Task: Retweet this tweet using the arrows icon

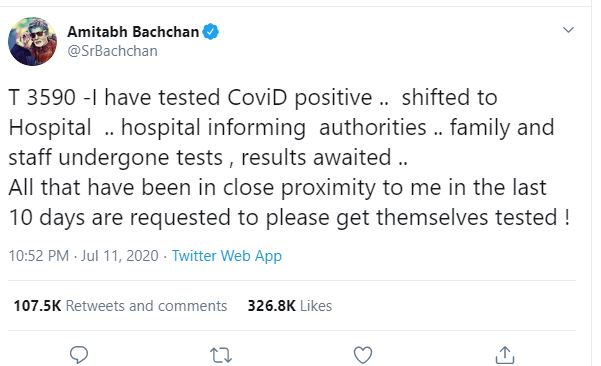Action: (221, 355)
